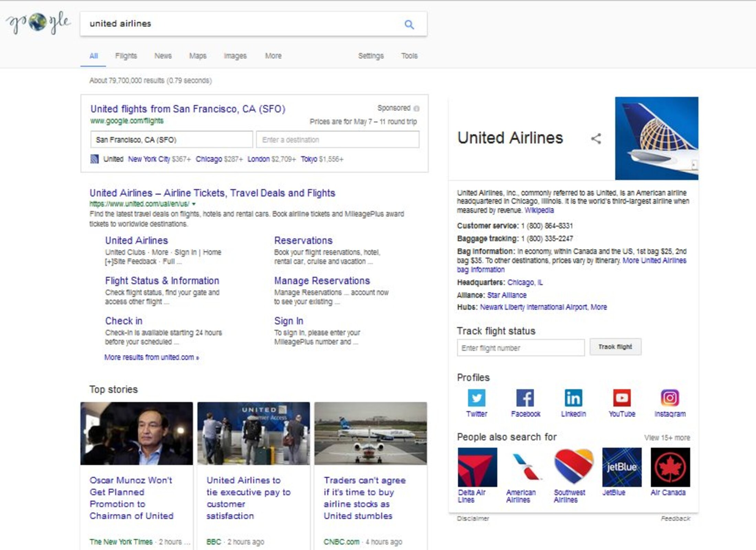Image resolution: width=756 pixels, height=550 pixels.
Task: Click the Disclaimer link under knowledge panel
Action: (x=473, y=518)
